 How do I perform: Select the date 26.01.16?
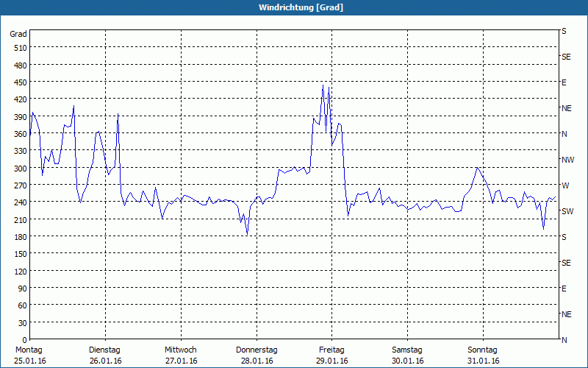(x=106, y=361)
